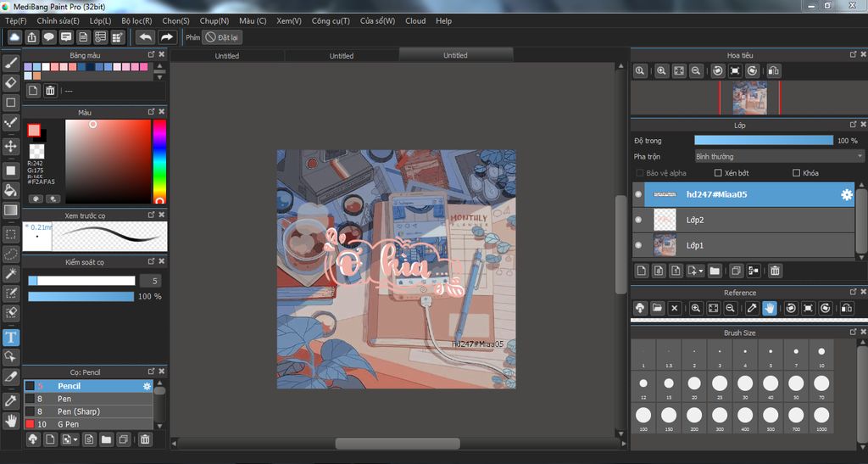Image resolution: width=868 pixels, height=464 pixels.
Task: Select the Gradient tool
Action: [x=10, y=210]
